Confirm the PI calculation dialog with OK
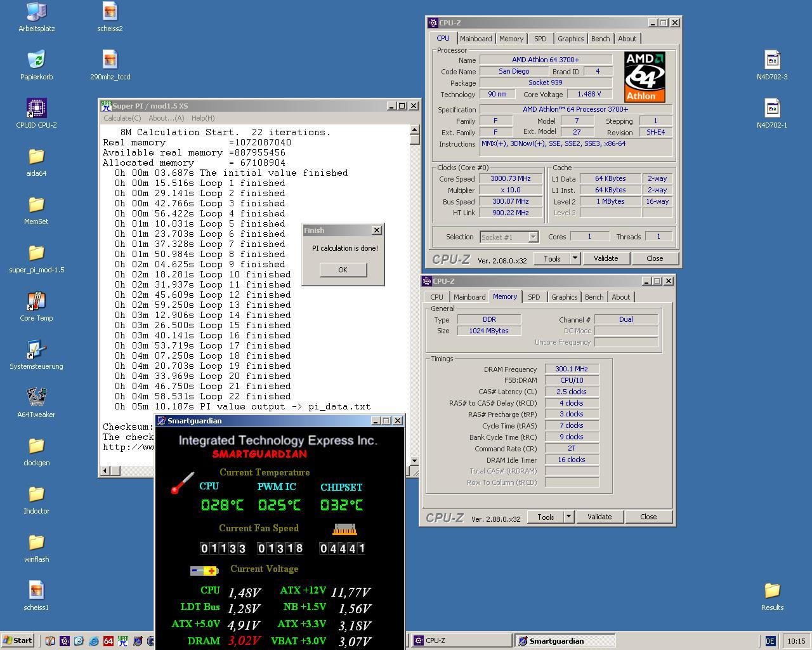The height and width of the screenshot is (650, 812). [x=343, y=270]
